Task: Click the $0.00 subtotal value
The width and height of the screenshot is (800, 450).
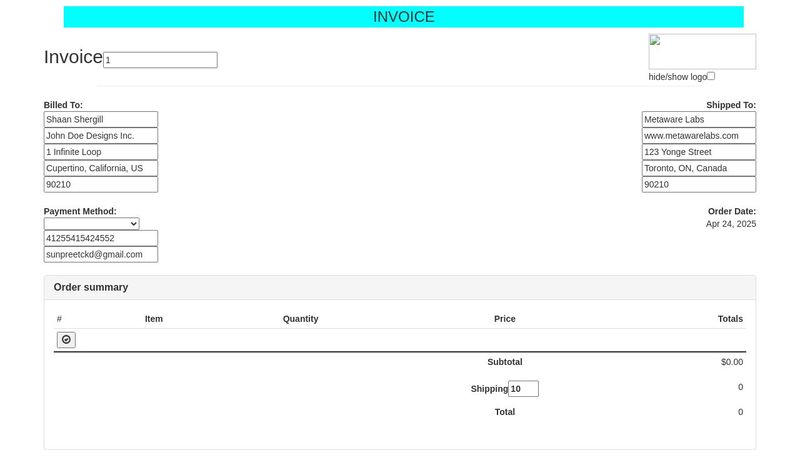Action: [732, 362]
